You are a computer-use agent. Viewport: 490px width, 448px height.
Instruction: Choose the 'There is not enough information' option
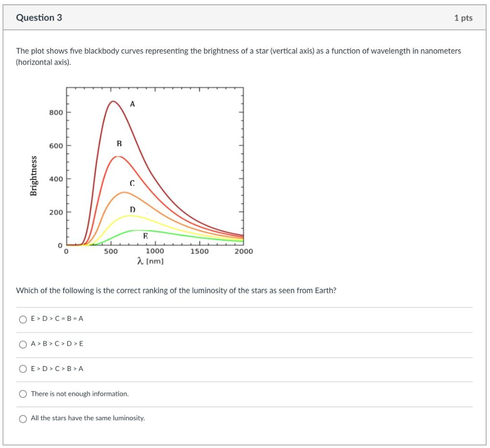[22, 393]
